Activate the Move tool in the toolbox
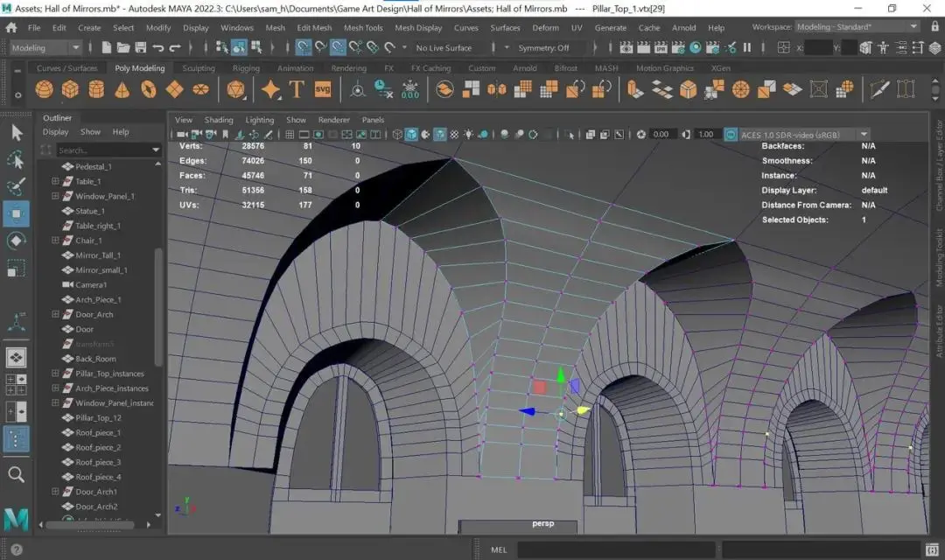The height and width of the screenshot is (560, 945). 17,214
